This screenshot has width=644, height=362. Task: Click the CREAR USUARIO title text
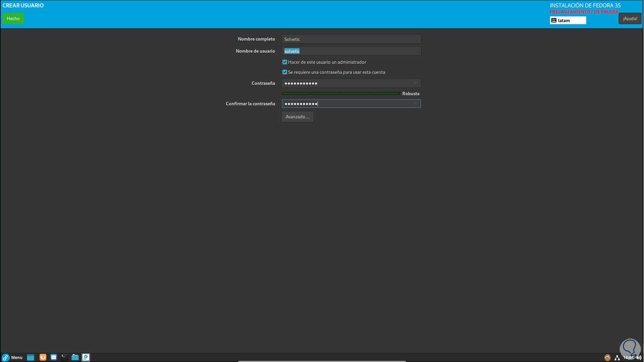23,6
